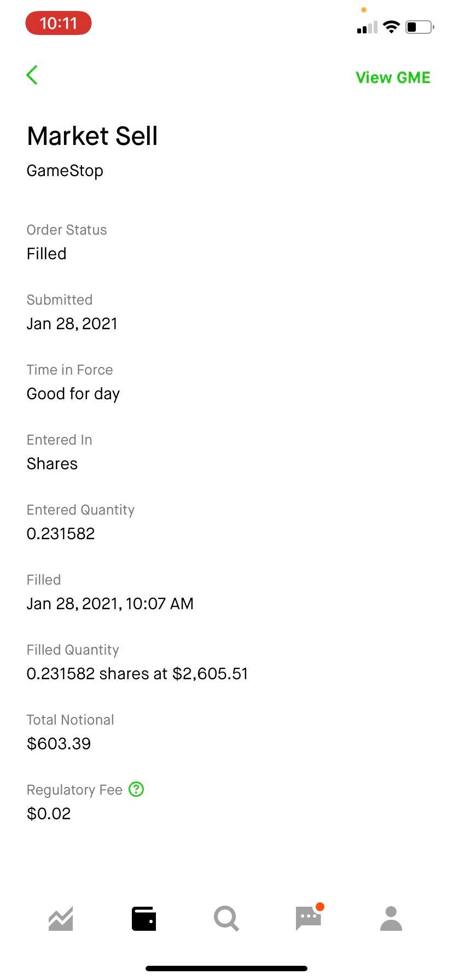Viewport: 453px width, 980px height.
Task: Tap the Regulatory Fee label
Action: click(x=74, y=790)
